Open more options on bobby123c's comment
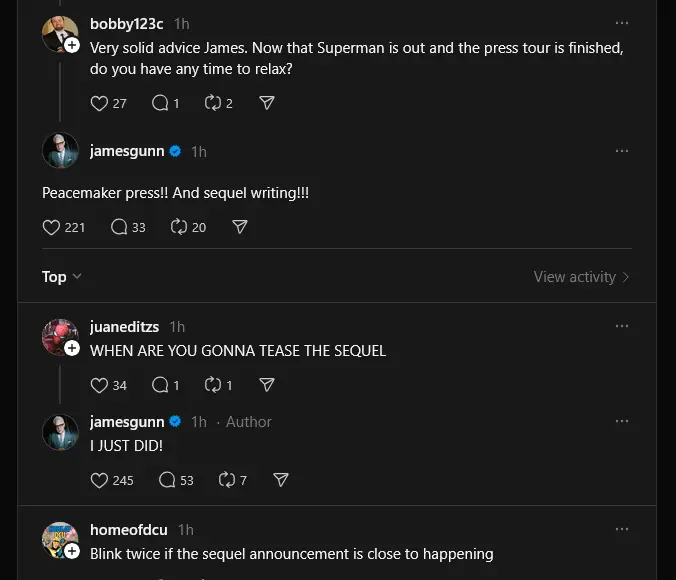Screen dimensions: 676x580 [622, 23]
